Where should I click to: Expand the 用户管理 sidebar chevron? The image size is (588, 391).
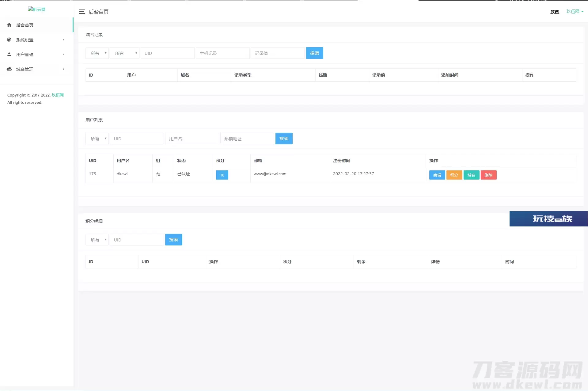pos(63,54)
